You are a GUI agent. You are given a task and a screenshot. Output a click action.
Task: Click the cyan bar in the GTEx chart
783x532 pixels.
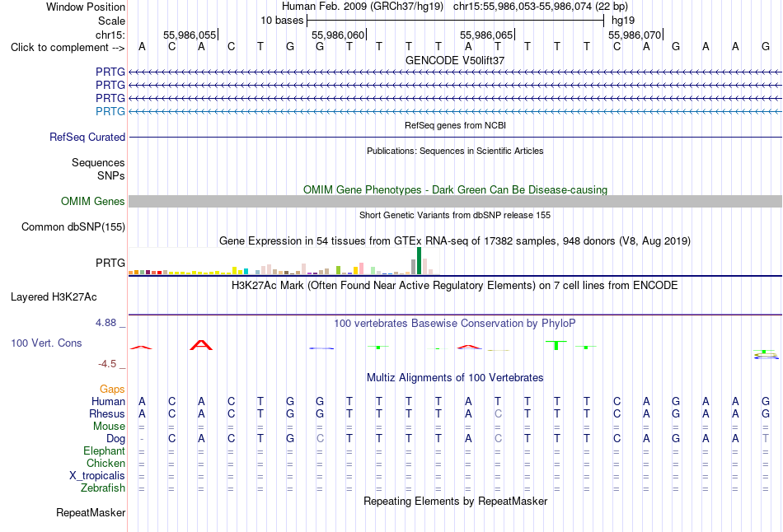246,272
